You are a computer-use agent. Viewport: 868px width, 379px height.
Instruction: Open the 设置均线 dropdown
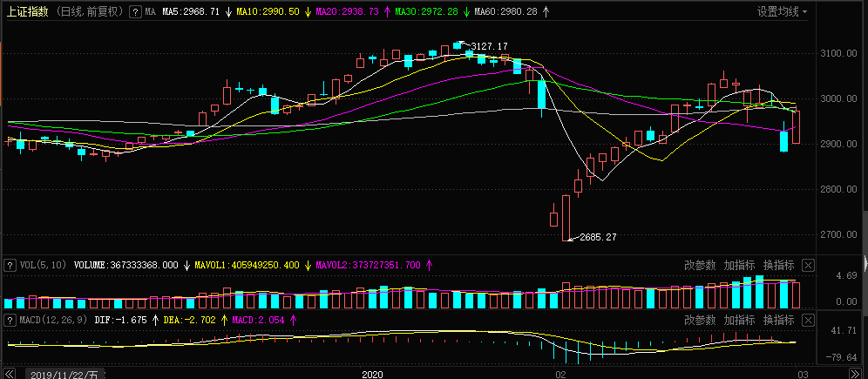[782, 12]
